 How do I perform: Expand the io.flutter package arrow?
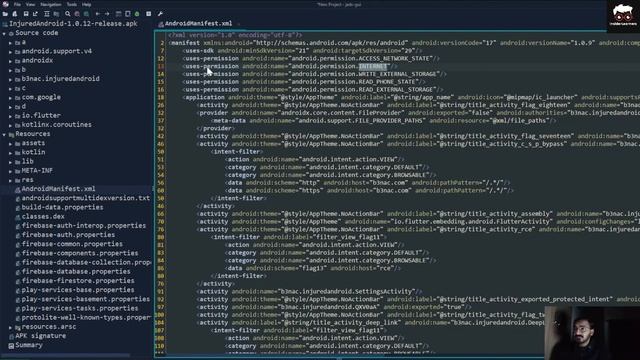coord(11,116)
